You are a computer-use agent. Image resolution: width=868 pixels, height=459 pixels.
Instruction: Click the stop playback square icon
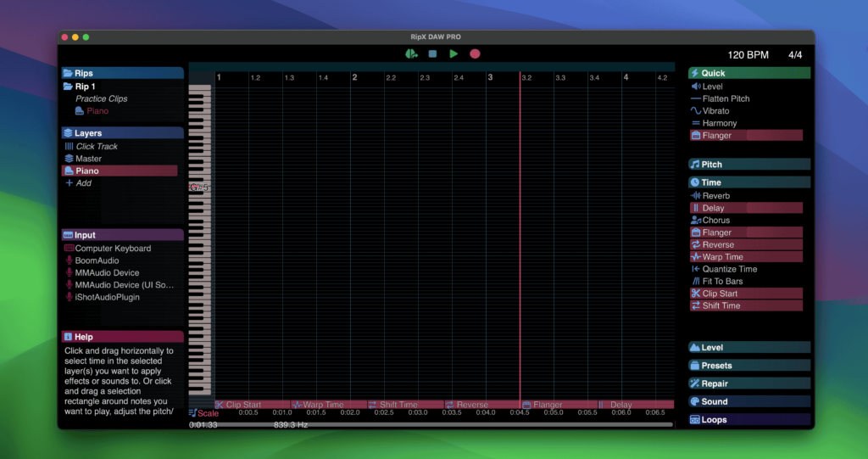(x=432, y=54)
